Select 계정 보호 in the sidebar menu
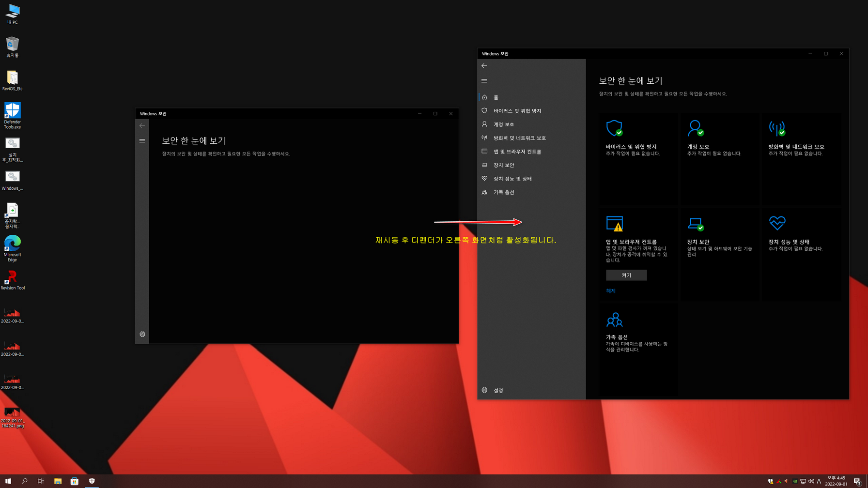The image size is (868, 488). point(531,124)
